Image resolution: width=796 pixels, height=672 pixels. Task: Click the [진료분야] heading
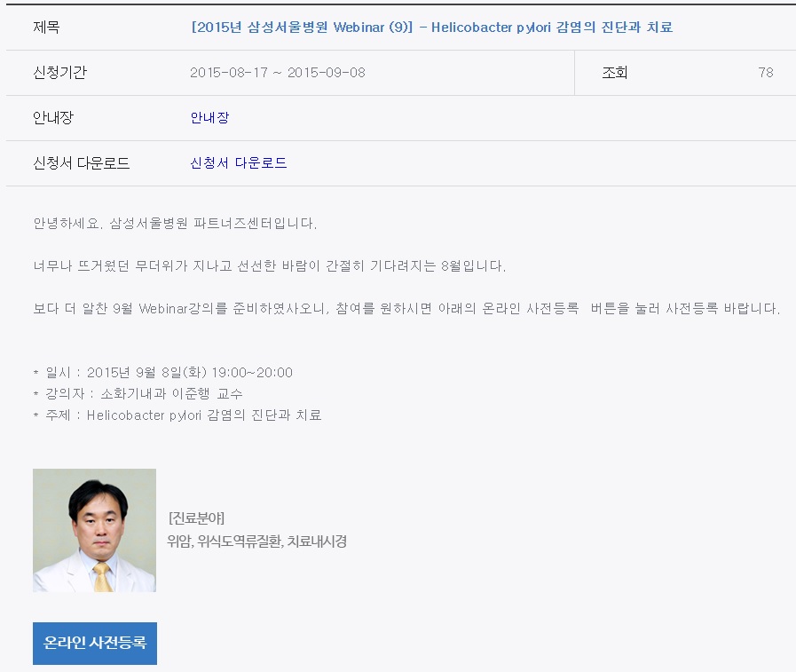click(196, 518)
